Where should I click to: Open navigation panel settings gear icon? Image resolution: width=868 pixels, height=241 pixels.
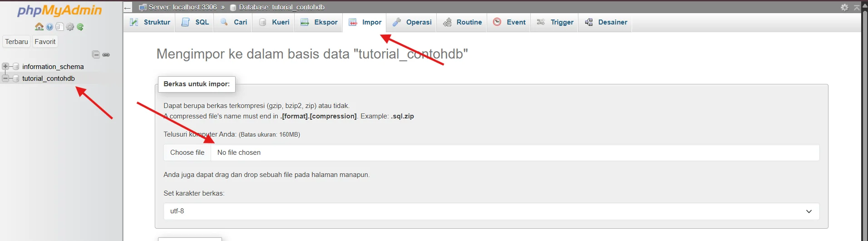coord(70,27)
